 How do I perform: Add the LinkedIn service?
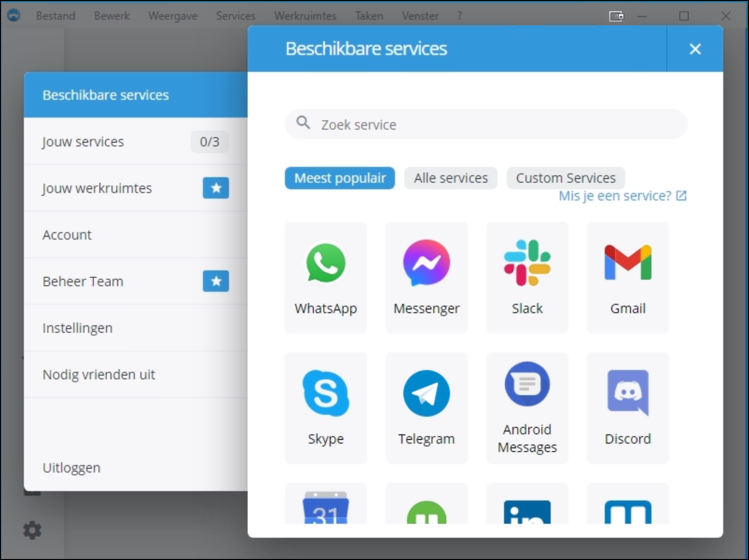[527, 503]
